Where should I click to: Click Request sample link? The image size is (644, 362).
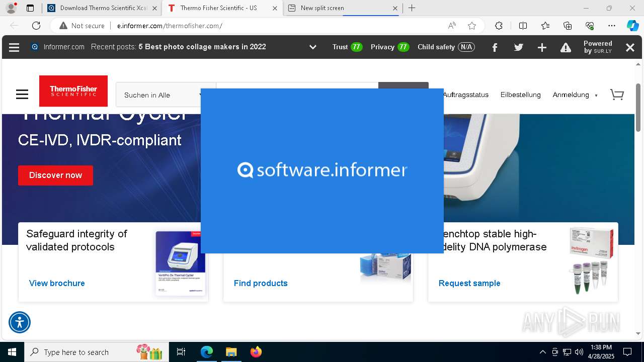[469, 283]
